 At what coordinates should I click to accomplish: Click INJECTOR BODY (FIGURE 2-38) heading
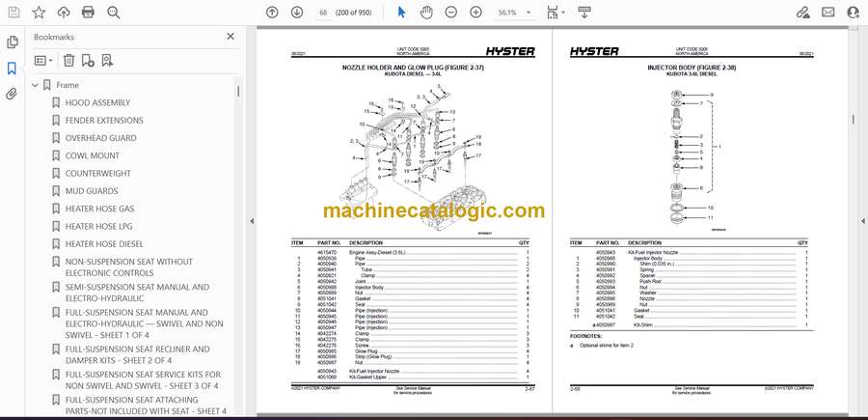click(x=692, y=68)
